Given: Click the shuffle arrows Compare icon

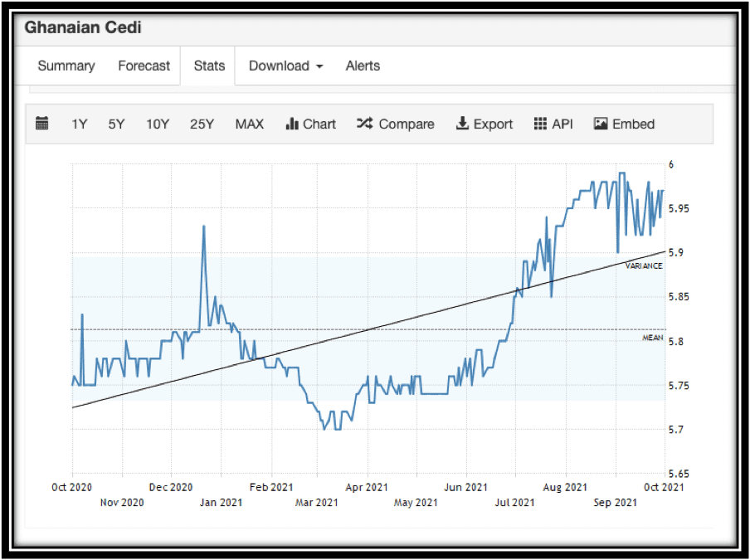Looking at the screenshot, I should pos(364,124).
